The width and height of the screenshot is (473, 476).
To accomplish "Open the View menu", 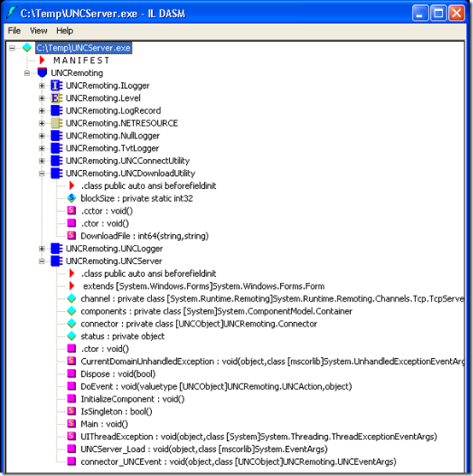I will (38, 31).
